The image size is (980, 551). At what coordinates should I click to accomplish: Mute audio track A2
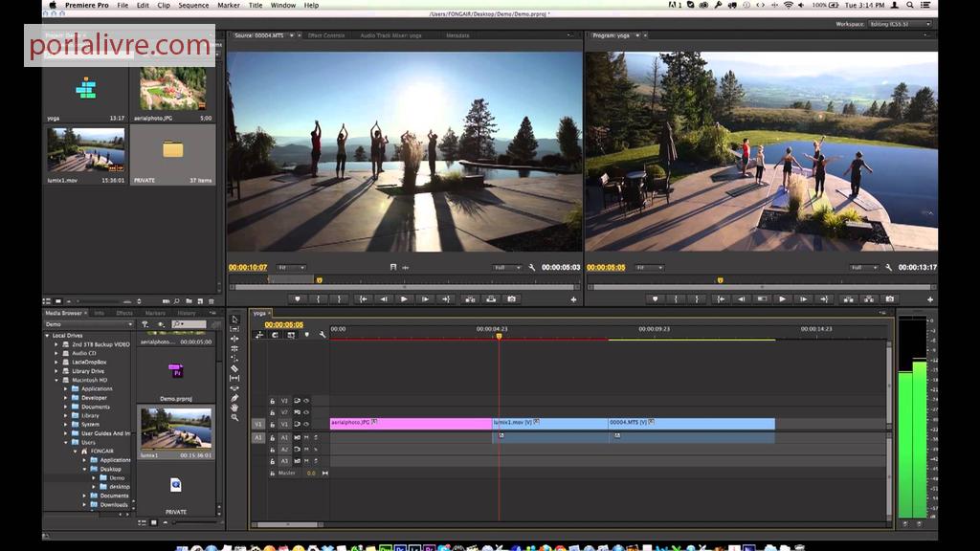pos(306,450)
